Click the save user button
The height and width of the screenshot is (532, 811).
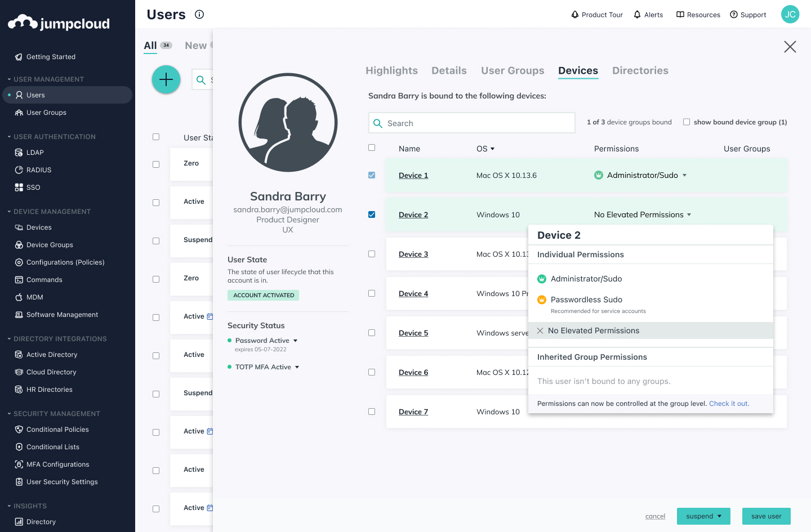point(767,516)
